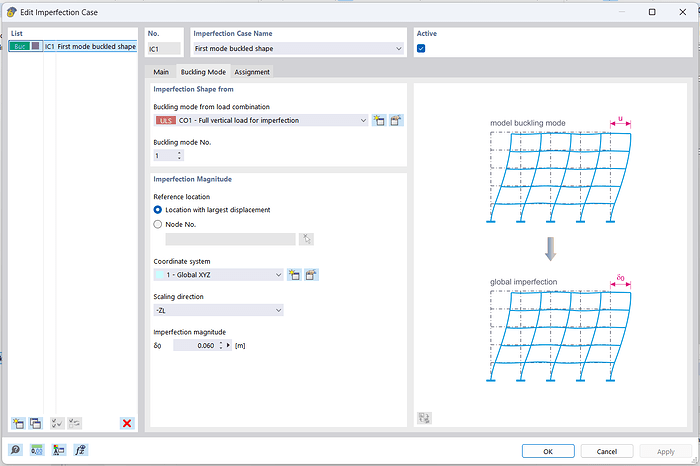Click the imperfection magnitude value field

tap(196, 345)
